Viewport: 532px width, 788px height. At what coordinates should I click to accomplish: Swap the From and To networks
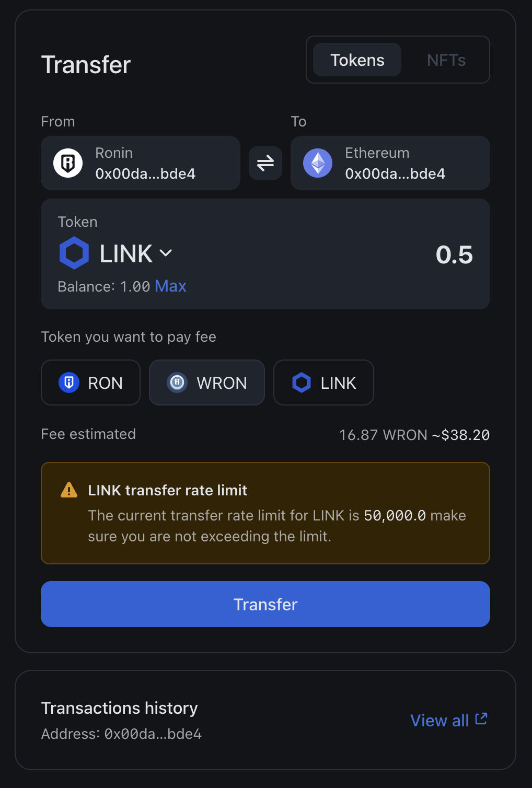[x=265, y=163]
